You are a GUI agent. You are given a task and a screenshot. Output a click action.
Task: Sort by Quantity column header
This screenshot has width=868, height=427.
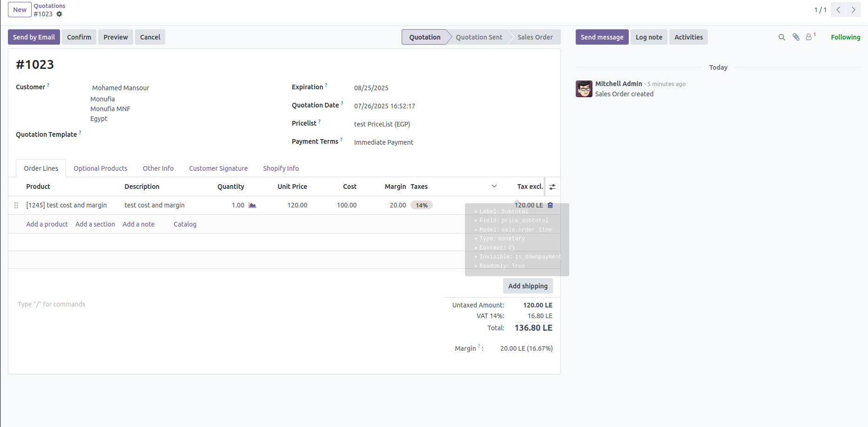click(231, 187)
